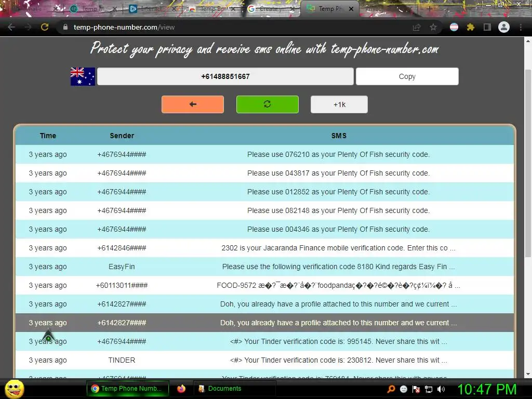
Task: Click sender +60113011####
Action: [122, 285]
